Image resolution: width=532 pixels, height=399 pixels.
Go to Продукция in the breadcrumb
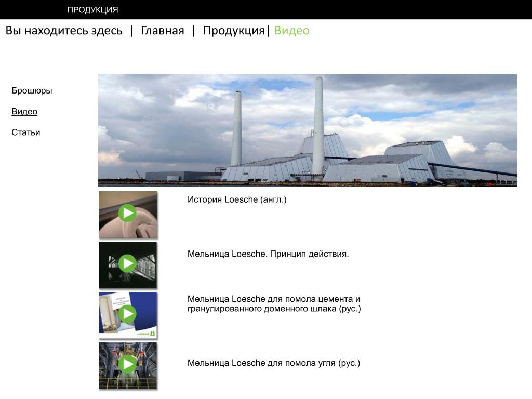pos(234,31)
